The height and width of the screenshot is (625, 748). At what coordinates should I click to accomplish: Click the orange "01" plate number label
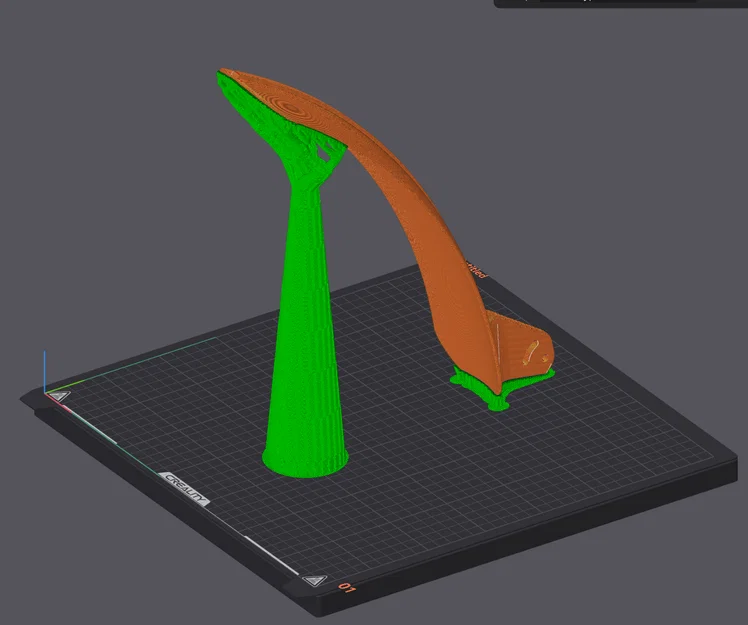(347, 588)
